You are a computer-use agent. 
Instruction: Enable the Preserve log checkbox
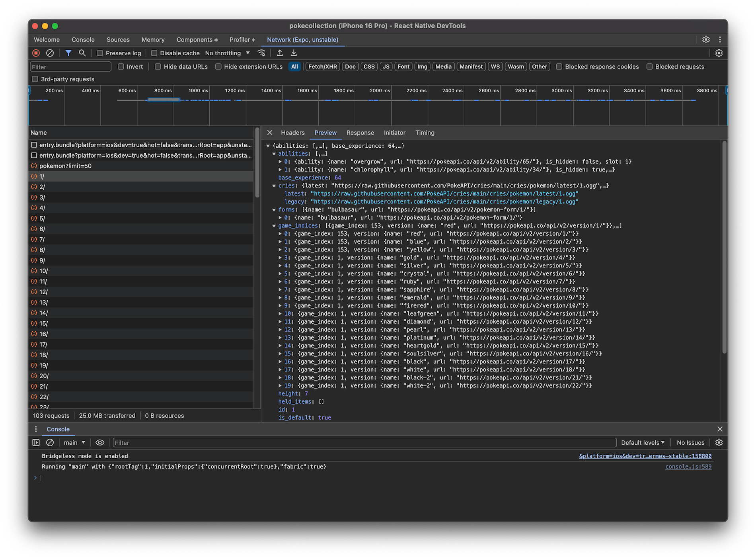[100, 53]
